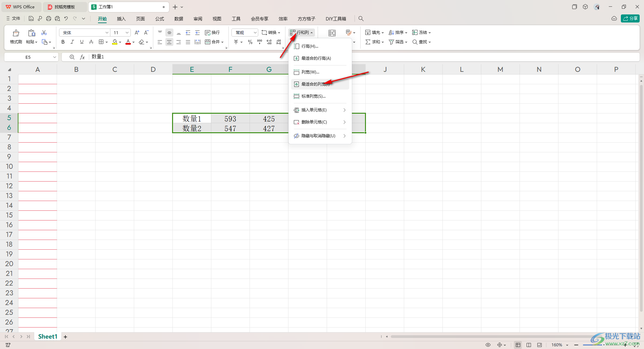644x349 pixels.
Task: Open the number format 常规 dropdown
Action: tap(255, 33)
